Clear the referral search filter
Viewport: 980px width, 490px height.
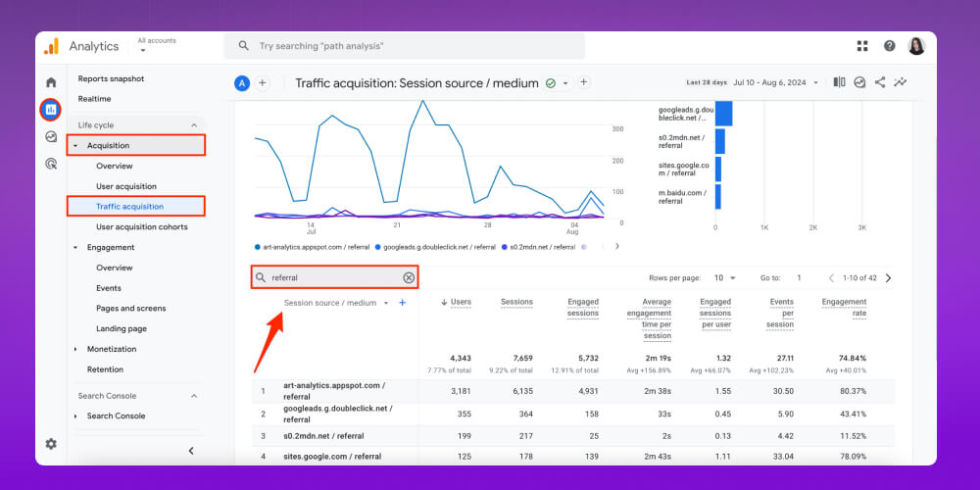409,277
